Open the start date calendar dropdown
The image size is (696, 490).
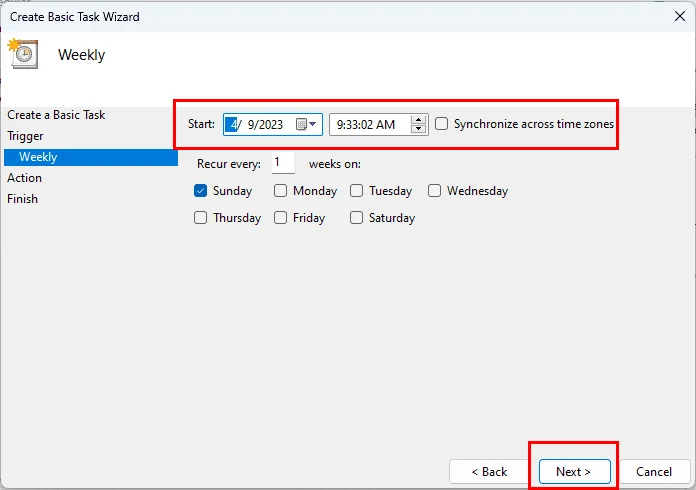306,124
